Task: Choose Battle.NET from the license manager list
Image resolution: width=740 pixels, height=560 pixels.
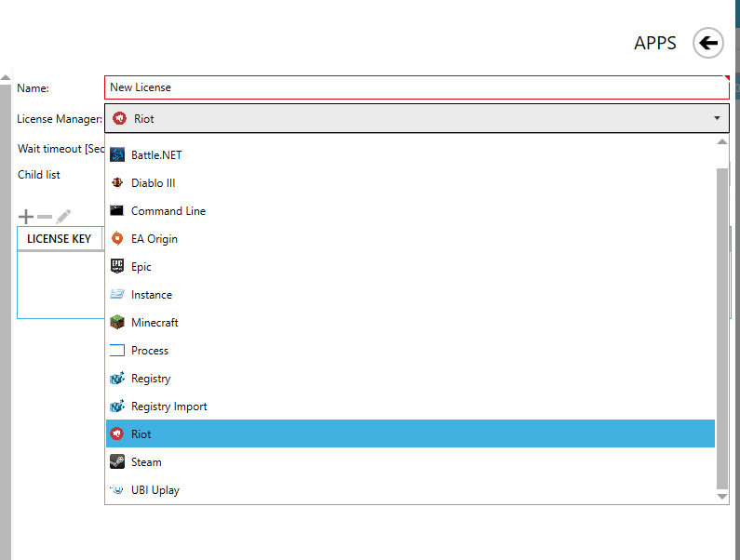Action: click(410, 154)
